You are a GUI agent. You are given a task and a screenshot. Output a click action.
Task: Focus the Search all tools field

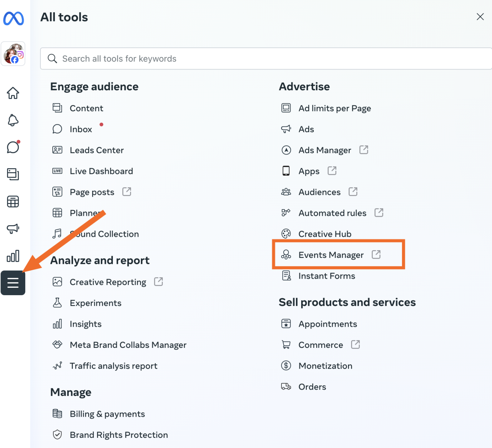point(266,59)
